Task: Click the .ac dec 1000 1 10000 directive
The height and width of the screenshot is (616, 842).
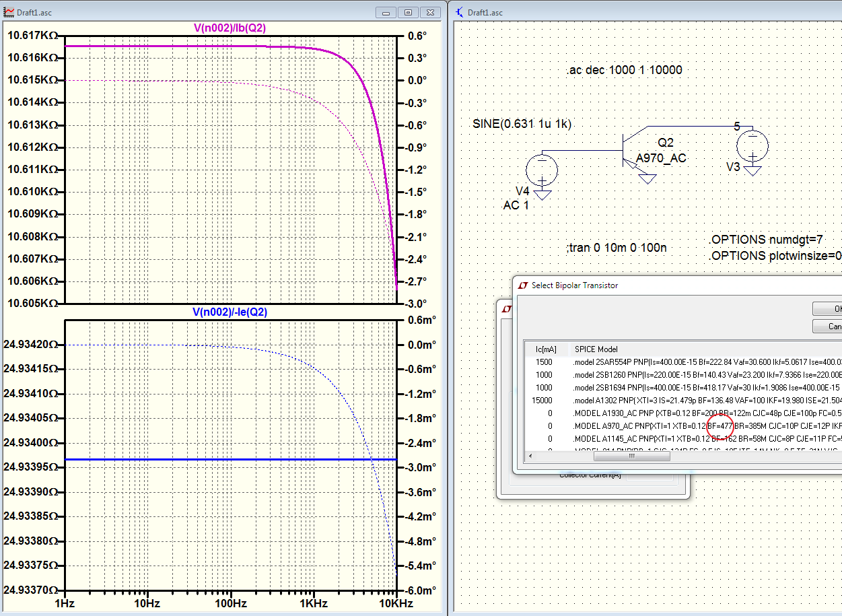Action: click(x=625, y=70)
